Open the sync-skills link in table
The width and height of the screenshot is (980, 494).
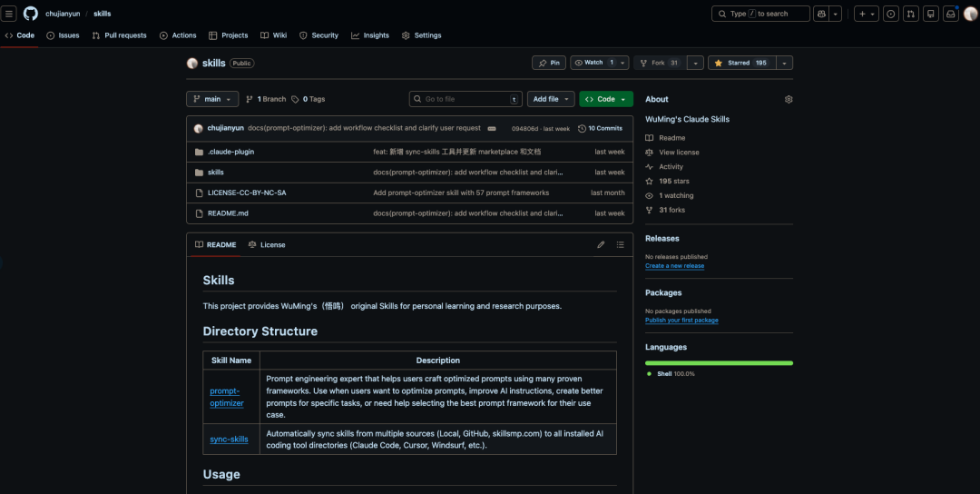pyautogui.click(x=229, y=440)
